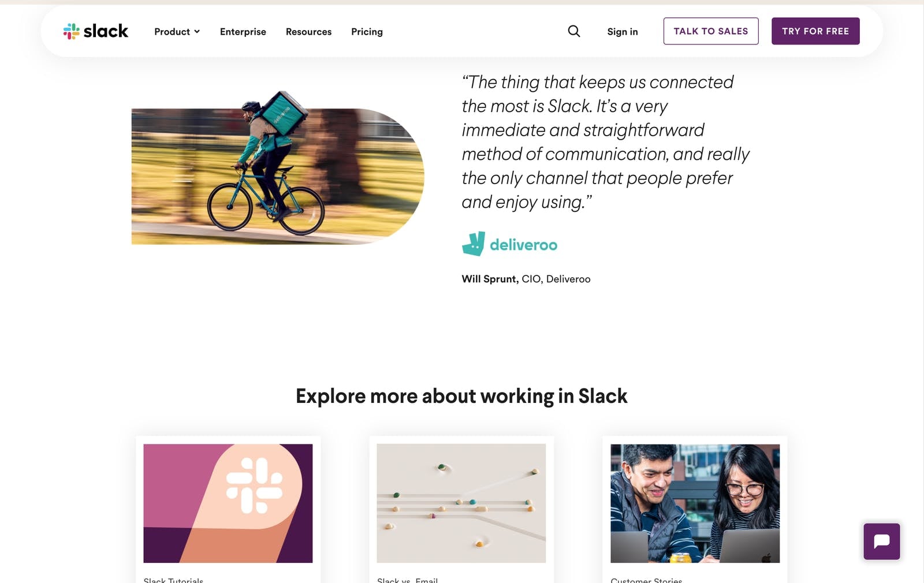
Task: Open the Customer Stories card photo
Action: (x=695, y=503)
